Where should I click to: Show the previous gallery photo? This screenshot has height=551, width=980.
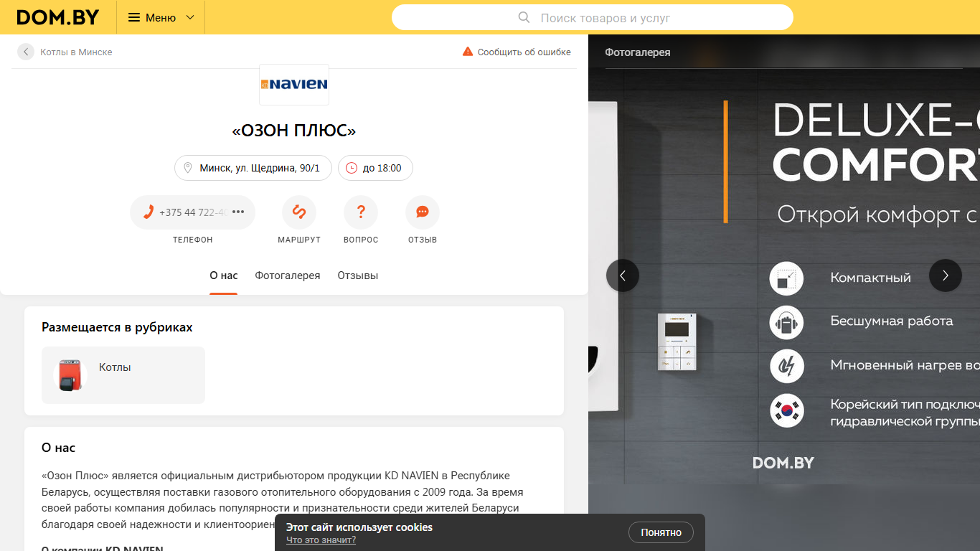[x=623, y=275]
